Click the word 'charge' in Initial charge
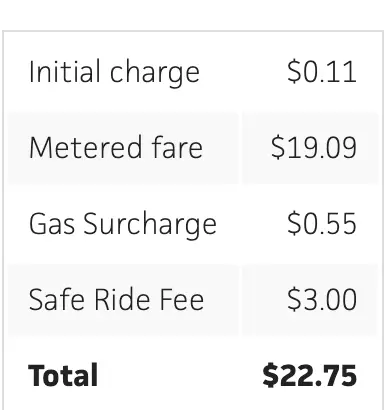Screen dimensions: 388x410 [155, 73]
